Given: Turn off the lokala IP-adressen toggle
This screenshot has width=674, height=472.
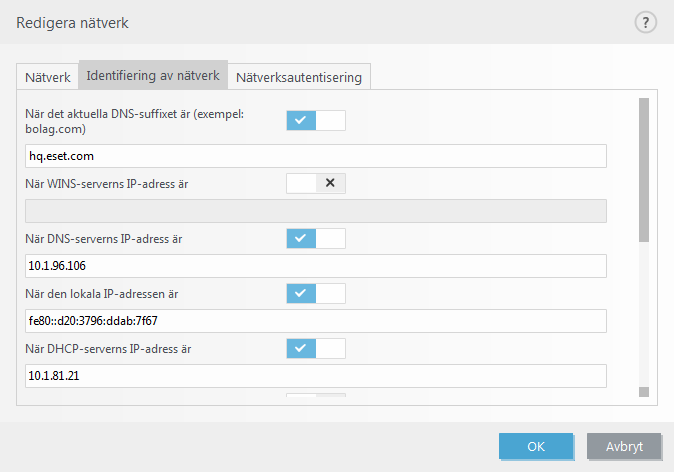Looking at the screenshot, I should pos(315,293).
